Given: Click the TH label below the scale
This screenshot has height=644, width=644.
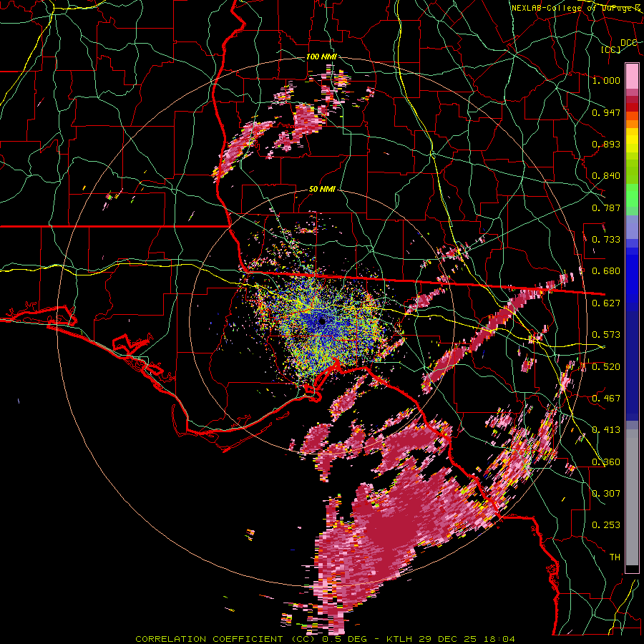Looking at the screenshot, I should coord(615,557).
